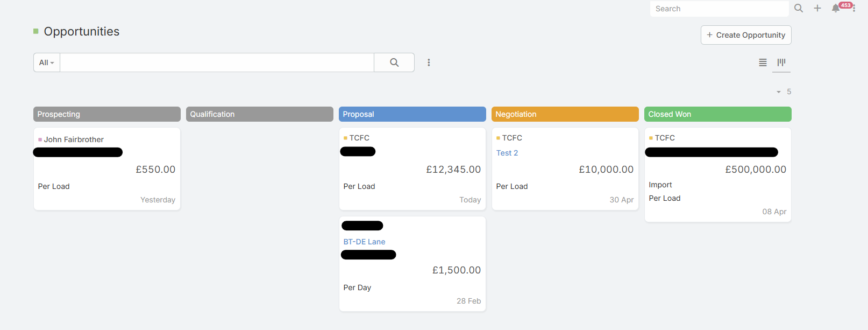
Task: Open the top-right vertical dots menu
Action: tap(854, 9)
